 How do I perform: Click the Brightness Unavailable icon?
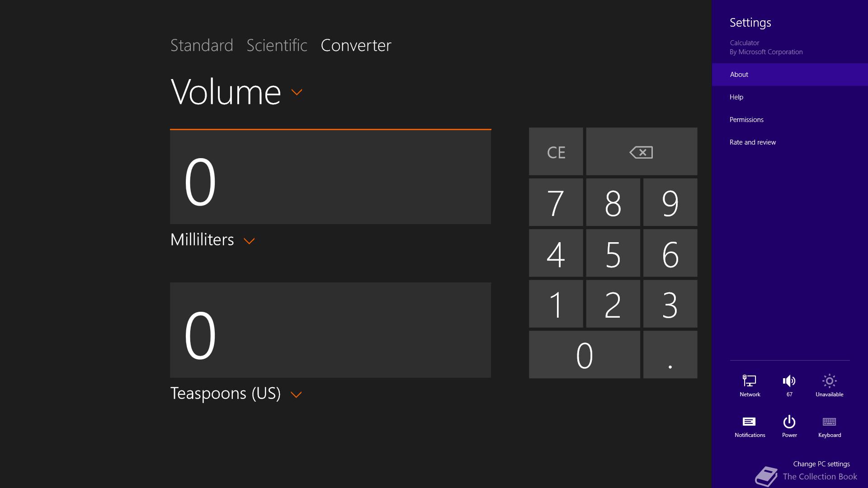[829, 385]
